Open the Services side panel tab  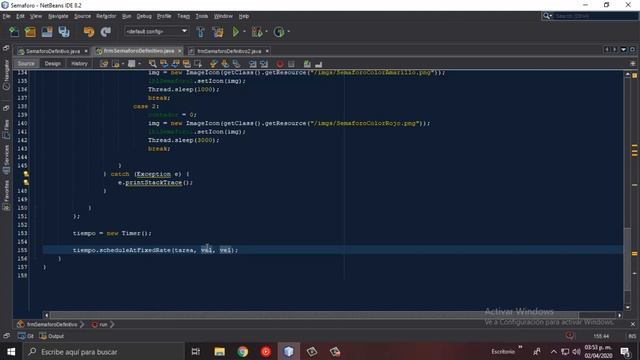[6, 158]
